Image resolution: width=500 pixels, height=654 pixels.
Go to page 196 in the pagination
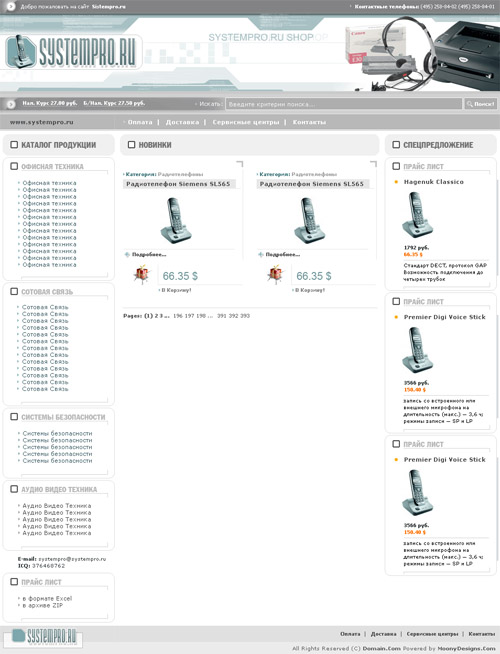pyautogui.click(x=178, y=316)
